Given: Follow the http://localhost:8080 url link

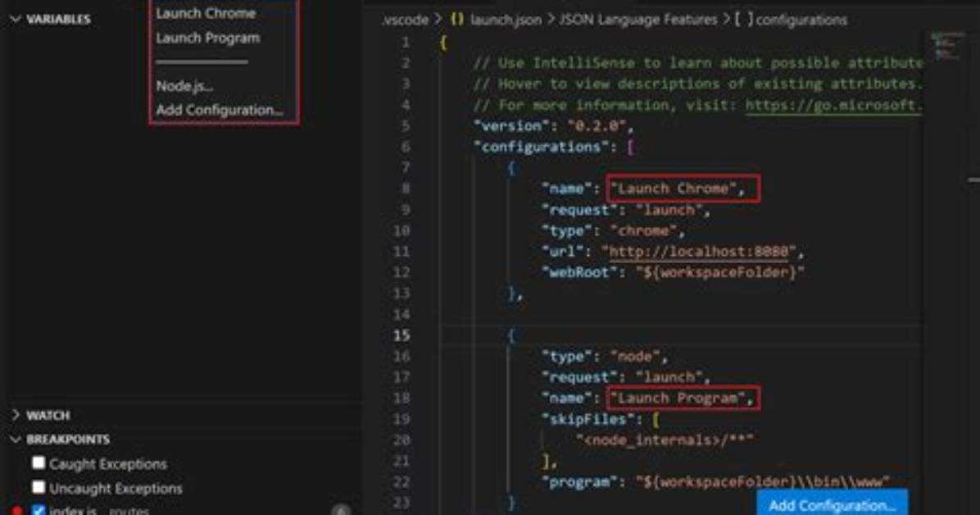Looking at the screenshot, I should pyautogui.click(x=699, y=252).
